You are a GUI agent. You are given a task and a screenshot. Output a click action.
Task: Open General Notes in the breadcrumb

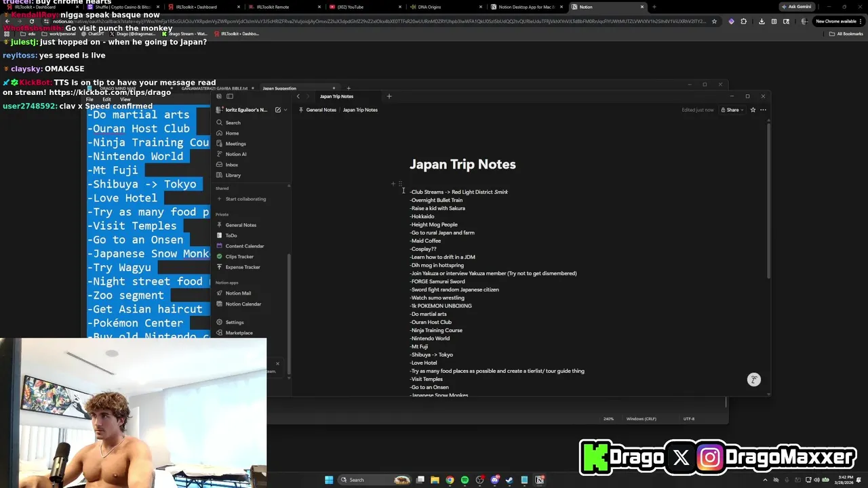coord(321,110)
